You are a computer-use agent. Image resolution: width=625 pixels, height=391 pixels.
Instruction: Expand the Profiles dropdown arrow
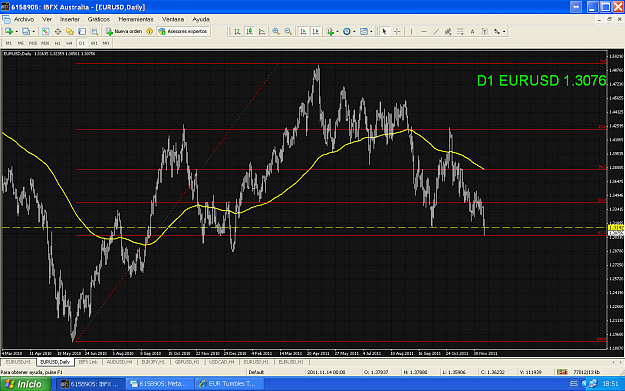tap(33, 31)
